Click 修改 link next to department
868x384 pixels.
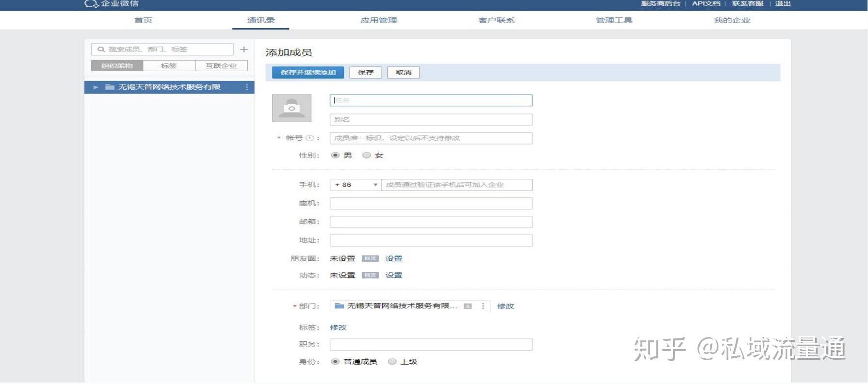coord(506,306)
